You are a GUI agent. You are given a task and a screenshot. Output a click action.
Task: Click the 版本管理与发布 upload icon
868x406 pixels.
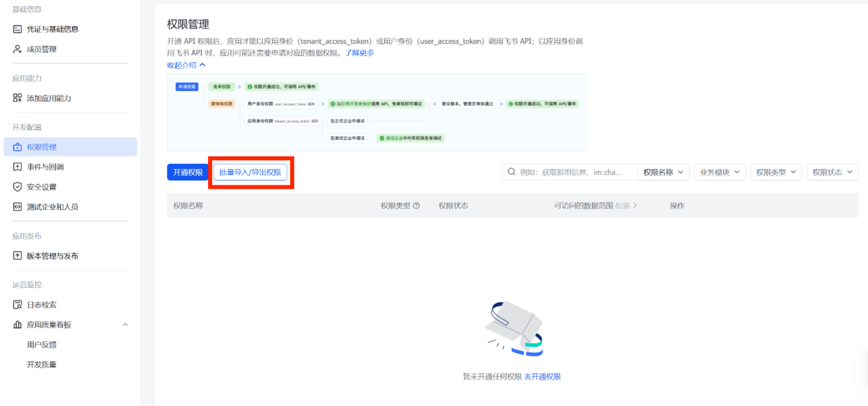(18, 256)
